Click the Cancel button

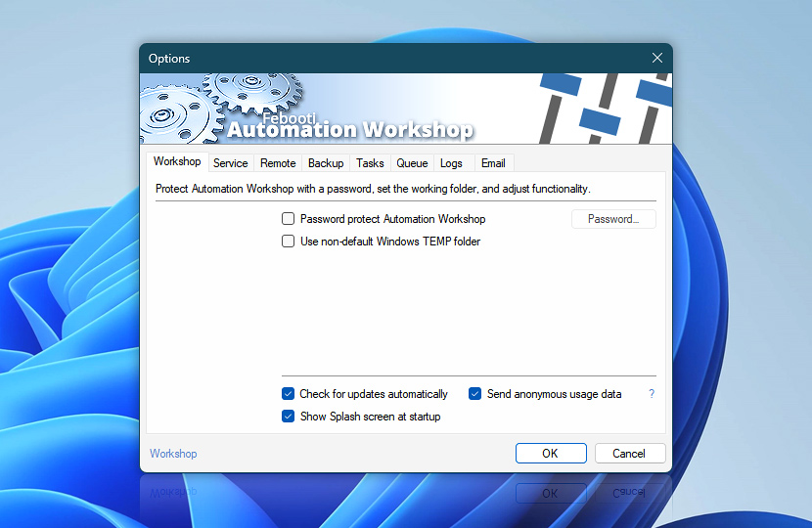pos(630,454)
